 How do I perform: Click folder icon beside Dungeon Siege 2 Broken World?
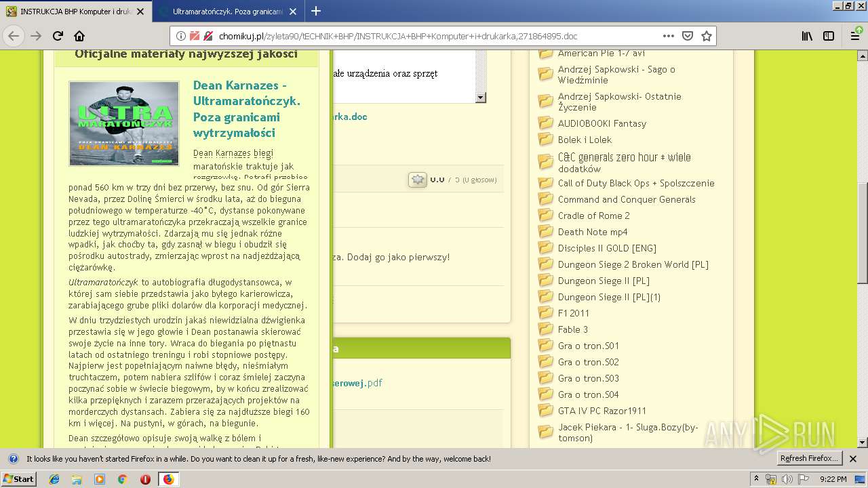[x=546, y=264]
